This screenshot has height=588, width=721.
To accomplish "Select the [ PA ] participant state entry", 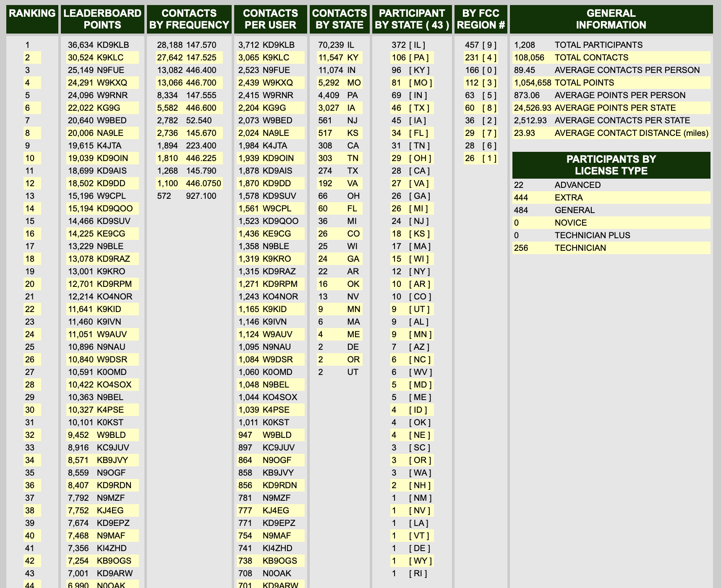I will coord(419,57).
